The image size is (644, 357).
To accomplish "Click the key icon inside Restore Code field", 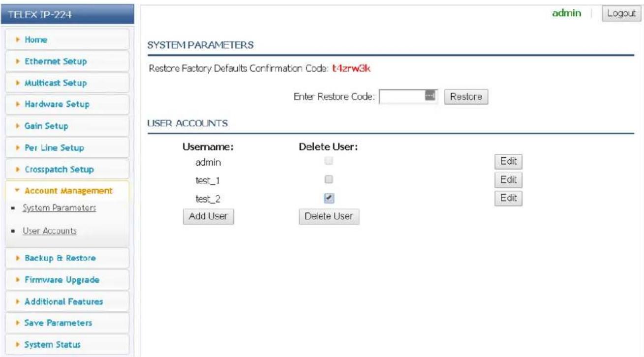I will 429,96.
